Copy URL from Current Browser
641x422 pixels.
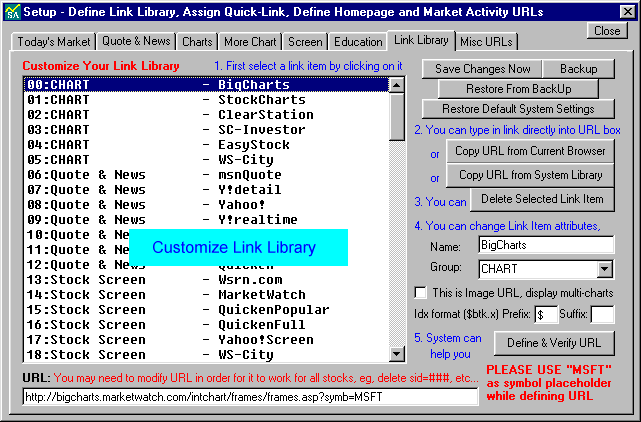(530, 151)
